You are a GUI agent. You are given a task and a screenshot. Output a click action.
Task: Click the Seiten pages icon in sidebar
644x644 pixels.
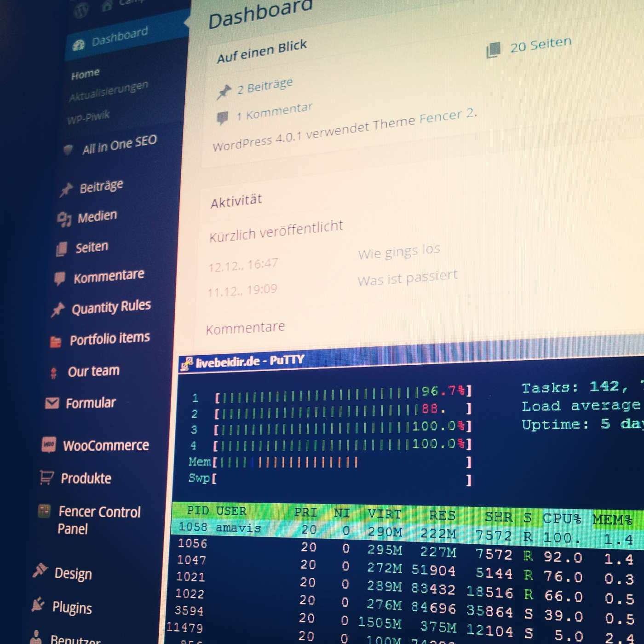click(61, 249)
